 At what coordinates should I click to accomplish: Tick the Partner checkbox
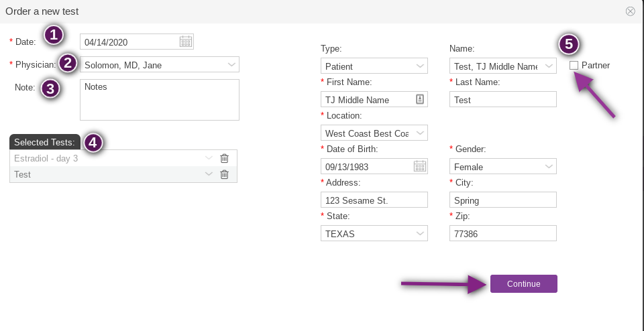tap(574, 66)
